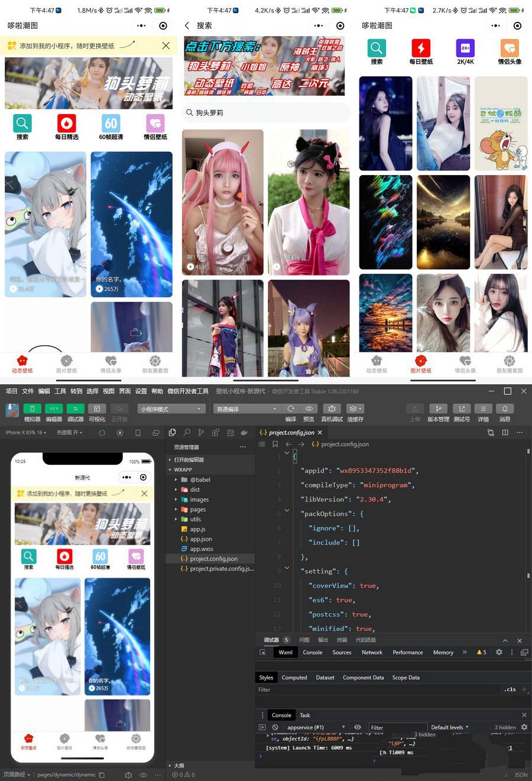Image resolution: width=532 pixels, height=781 pixels.
Task: Click the 清缓存 clear cache icon
Action: [355, 409]
